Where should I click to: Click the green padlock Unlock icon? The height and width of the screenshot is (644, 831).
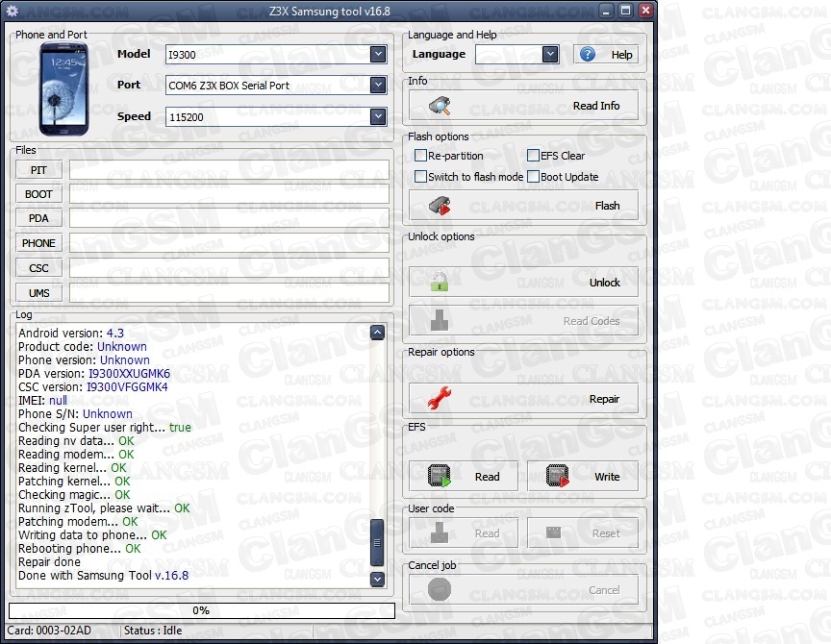click(x=440, y=283)
